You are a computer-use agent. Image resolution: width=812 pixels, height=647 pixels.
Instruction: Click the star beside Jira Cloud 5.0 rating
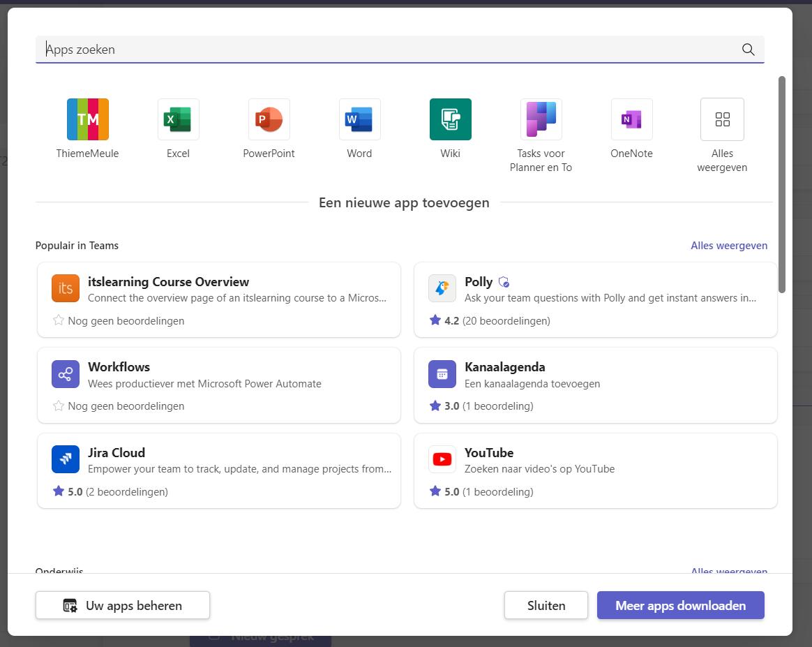pyautogui.click(x=59, y=491)
